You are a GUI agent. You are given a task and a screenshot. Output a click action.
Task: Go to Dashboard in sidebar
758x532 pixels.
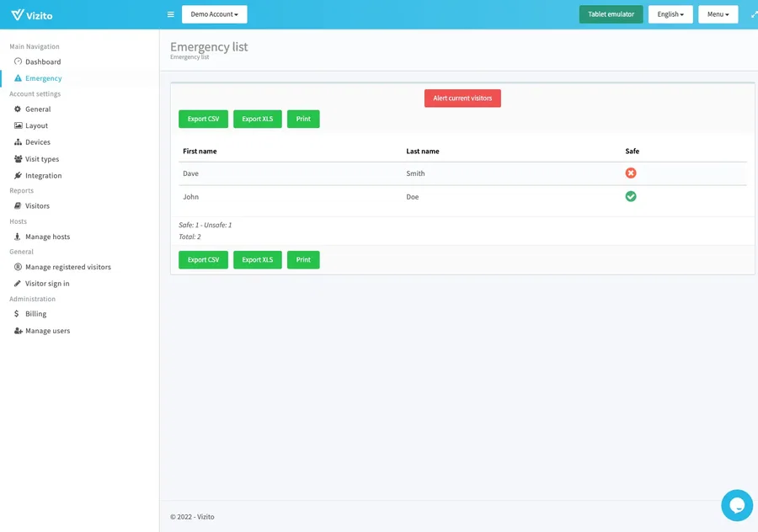(x=43, y=62)
